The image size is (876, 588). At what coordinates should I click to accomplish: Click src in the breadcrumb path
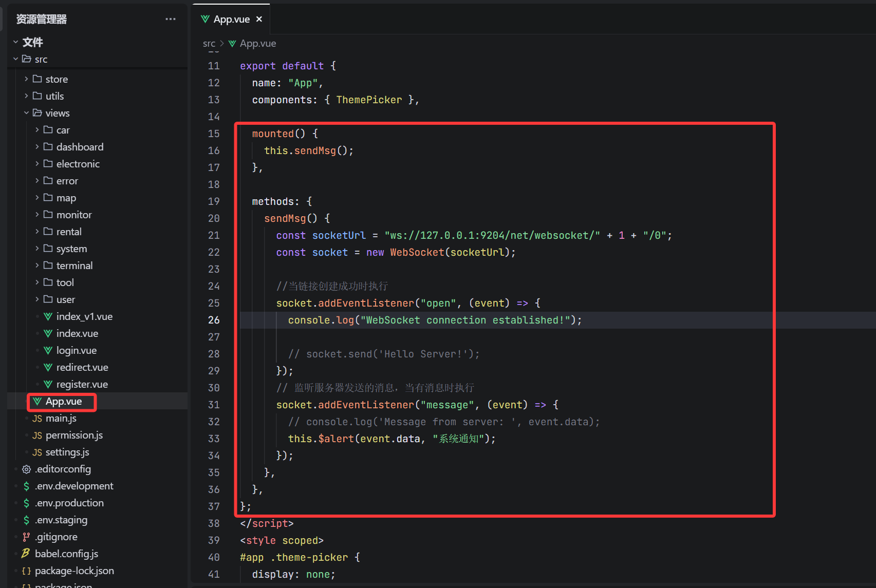(209, 44)
